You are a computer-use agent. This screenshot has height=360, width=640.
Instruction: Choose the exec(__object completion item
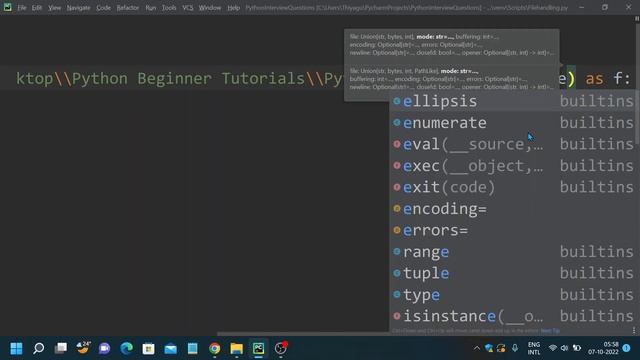(x=512, y=166)
